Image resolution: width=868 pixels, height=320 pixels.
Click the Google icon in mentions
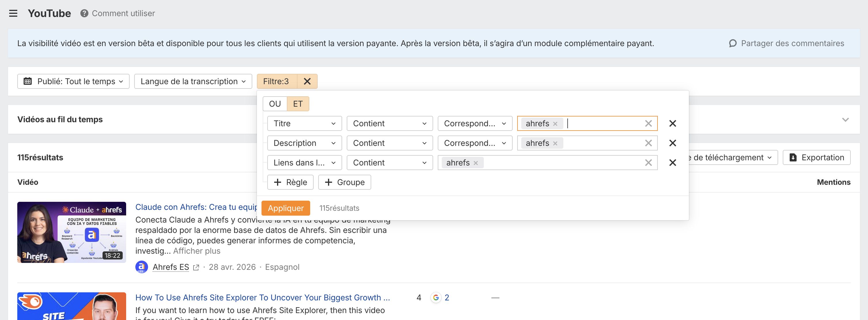pyautogui.click(x=436, y=298)
